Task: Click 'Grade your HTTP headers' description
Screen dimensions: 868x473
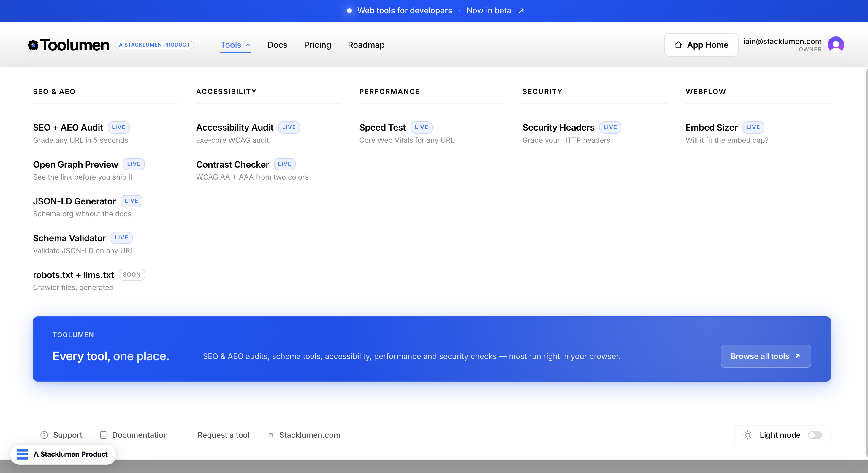Action: 566,140
